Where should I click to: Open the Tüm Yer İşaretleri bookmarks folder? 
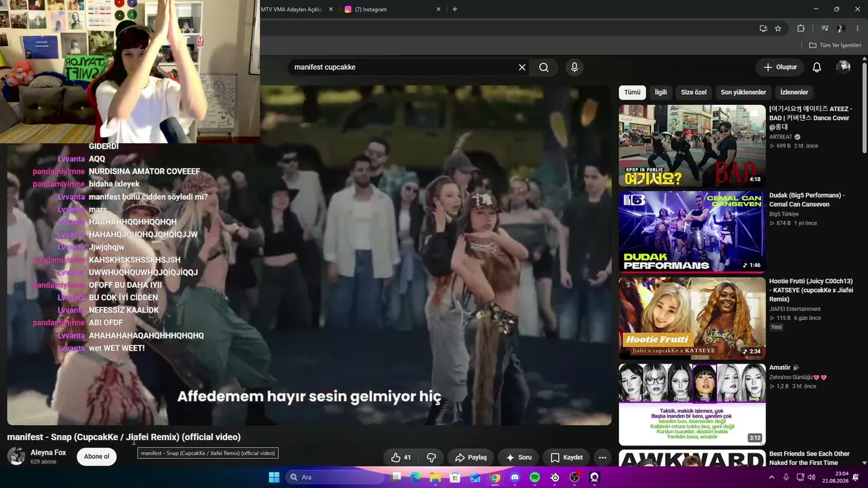click(x=835, y=45)
